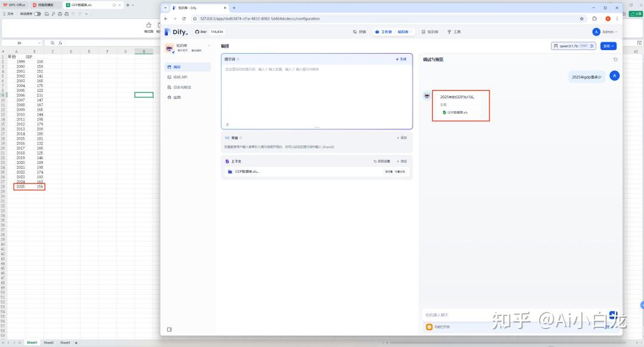Screen dimensions: 644x347
Task: Toggle the 自动保存 auto-save switch in WPS
Action: coord(38,13)
